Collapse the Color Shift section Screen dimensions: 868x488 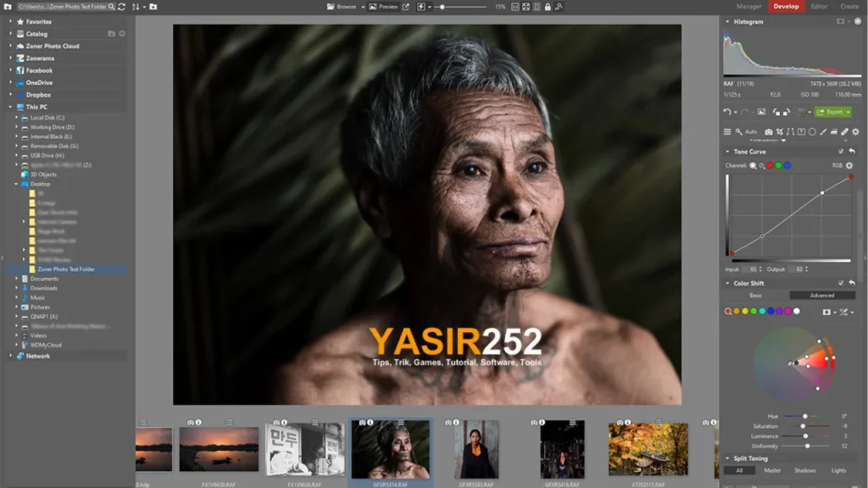[x=727, y=283]
